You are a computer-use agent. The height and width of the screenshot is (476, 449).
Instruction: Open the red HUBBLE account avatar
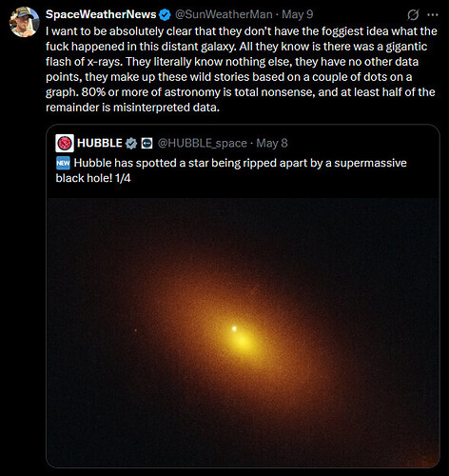pos(65,143)
